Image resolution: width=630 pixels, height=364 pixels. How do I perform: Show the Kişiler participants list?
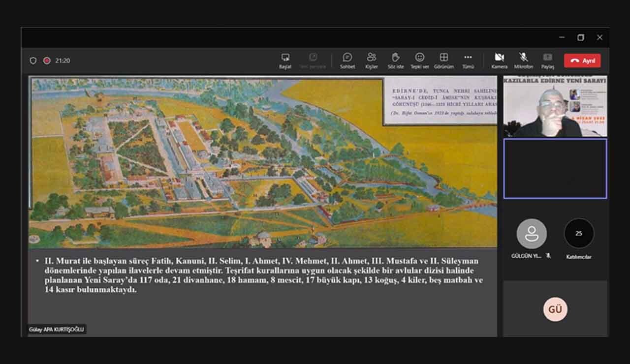pos(372,61)
